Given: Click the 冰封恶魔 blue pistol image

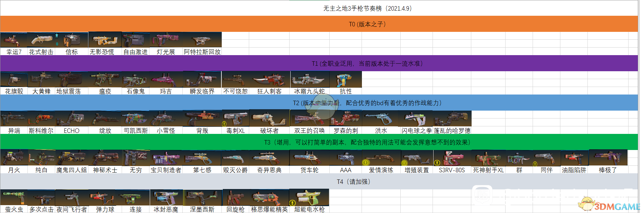Looking at the screenshot, I should 166,197.
